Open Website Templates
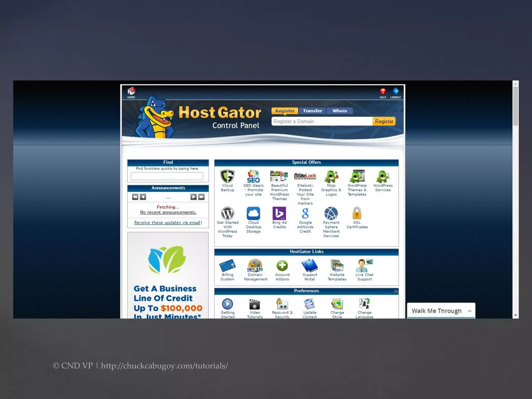Viewport: 532px width, 399px height. (337, 270)
